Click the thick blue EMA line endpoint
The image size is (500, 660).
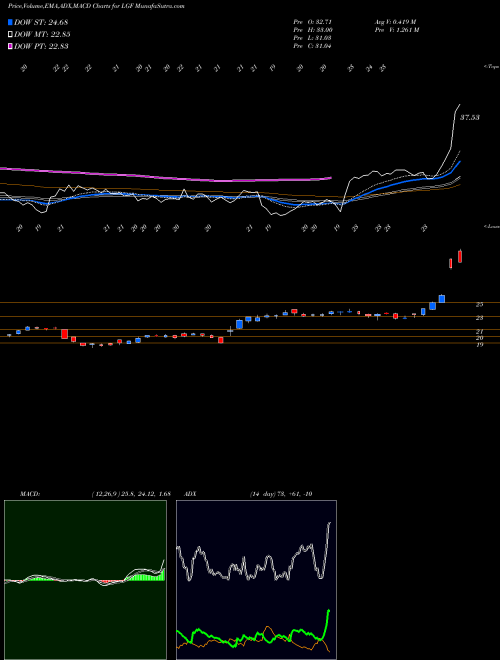(x=460, y=162)
